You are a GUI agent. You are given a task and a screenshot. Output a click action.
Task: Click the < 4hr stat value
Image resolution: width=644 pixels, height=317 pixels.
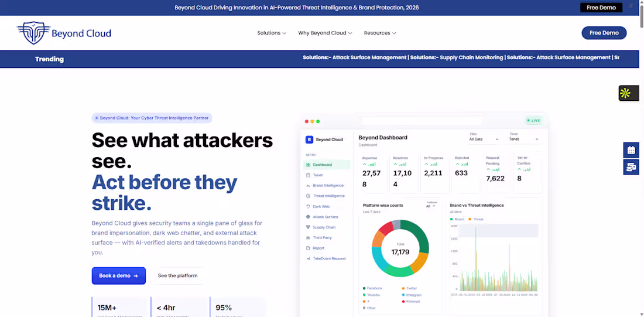[x=166, y=308]
